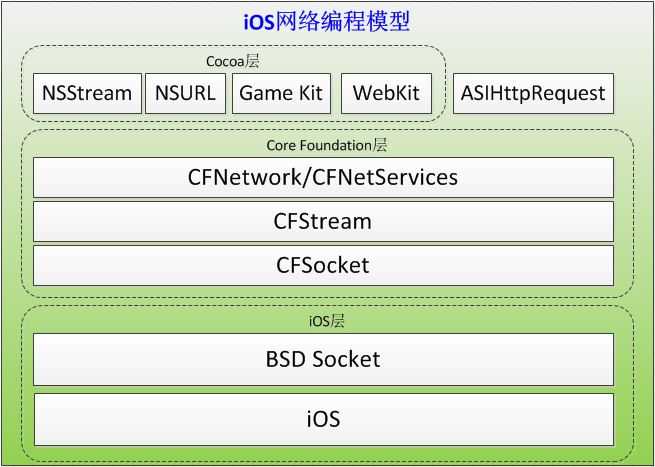
Task: Select the WebKit box
Action: 386,93
